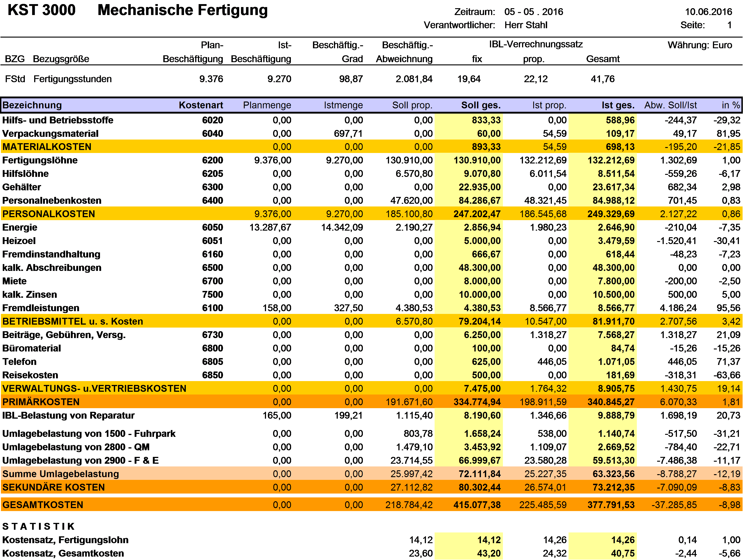The height and width of the screenshot is (560, 743).
Task: Click the 'VERWALTUNGS- u.VERTRIEBSKOSTEN' subtotal label
Action: pos(94,388)
